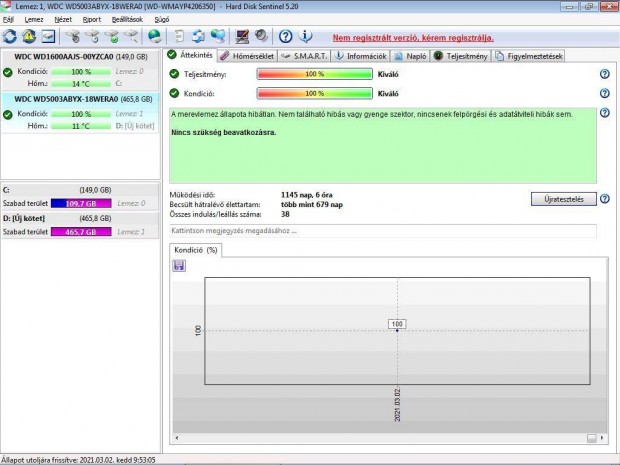Click the blue arrows over document toolbar icon
Screen dimensions: 620x465
(198, 36)
